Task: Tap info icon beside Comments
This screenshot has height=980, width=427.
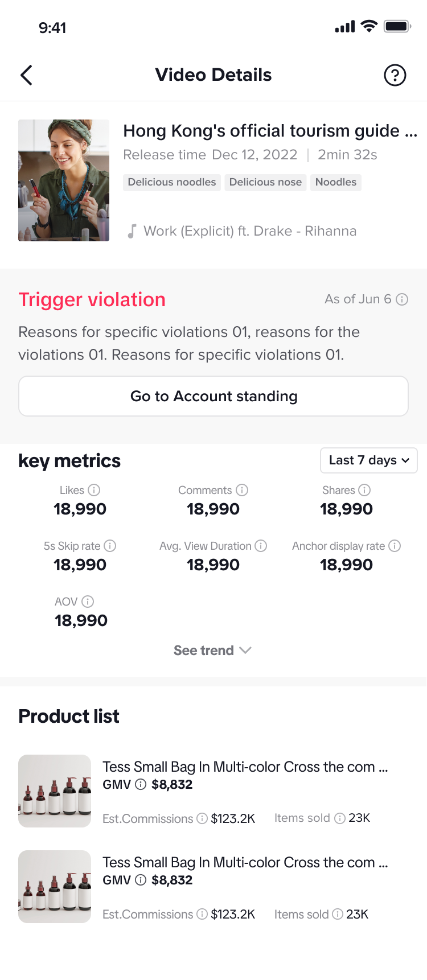Action: coord(242,490)
